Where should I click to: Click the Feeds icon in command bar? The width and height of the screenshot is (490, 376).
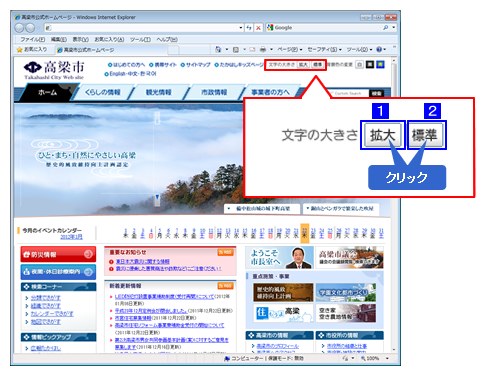click(236, 50)
